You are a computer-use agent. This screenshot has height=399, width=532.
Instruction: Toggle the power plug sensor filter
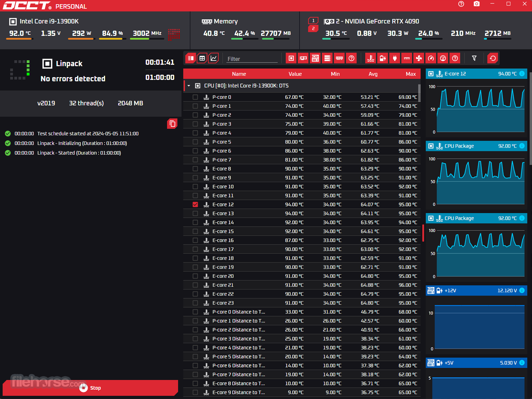[395, 58]
